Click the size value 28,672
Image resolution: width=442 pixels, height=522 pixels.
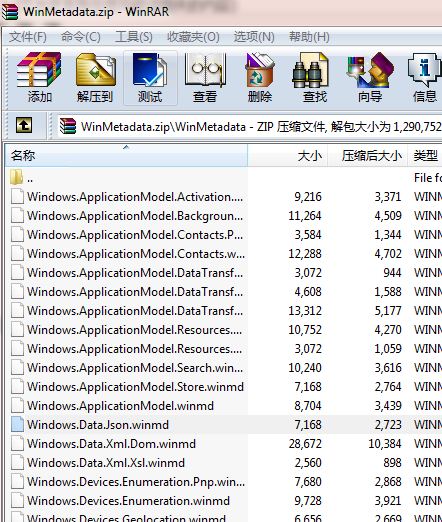coord(305,444)
